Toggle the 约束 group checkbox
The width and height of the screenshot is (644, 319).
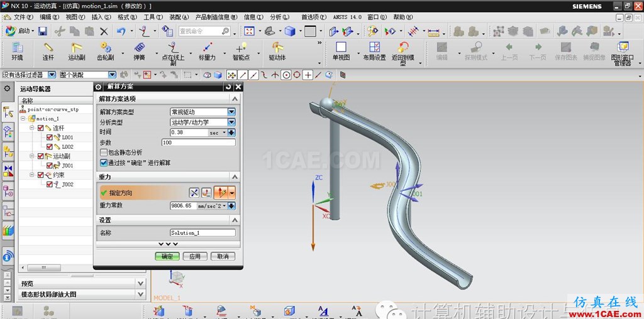40,175
